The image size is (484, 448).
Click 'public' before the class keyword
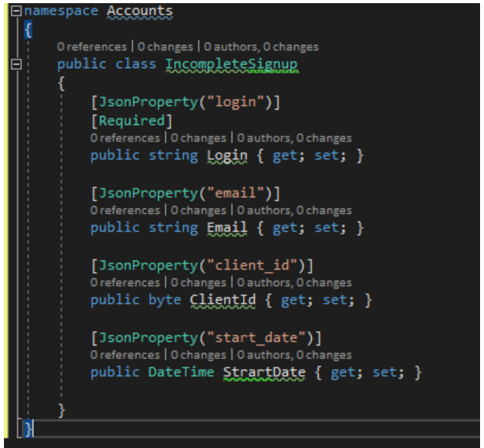pos(82,64)
